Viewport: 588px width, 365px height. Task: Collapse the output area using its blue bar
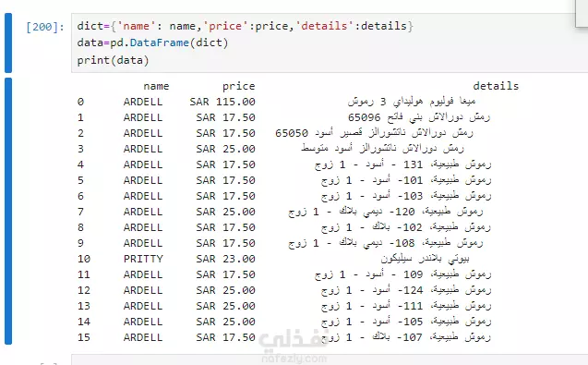[8, 211]
